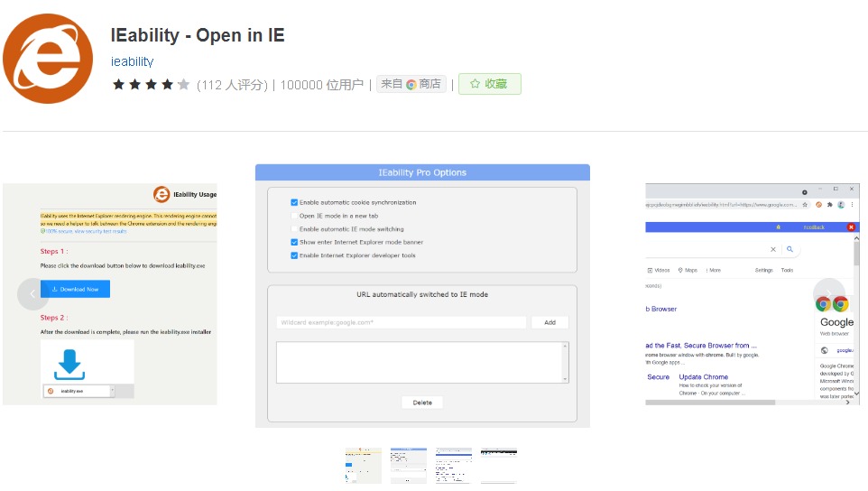Click the 收藏 favorite button
The image size is (868, 491).
point(489,84)
